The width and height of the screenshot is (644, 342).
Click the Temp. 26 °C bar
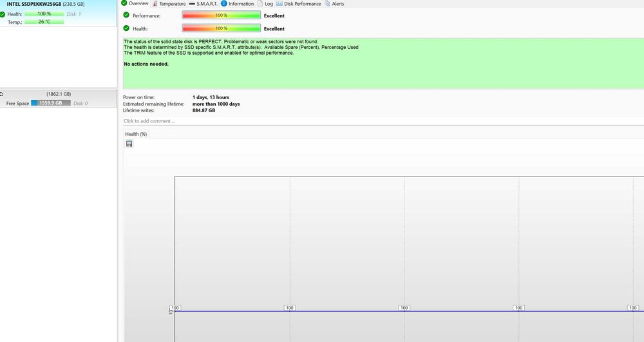click(x=44, y=22)
